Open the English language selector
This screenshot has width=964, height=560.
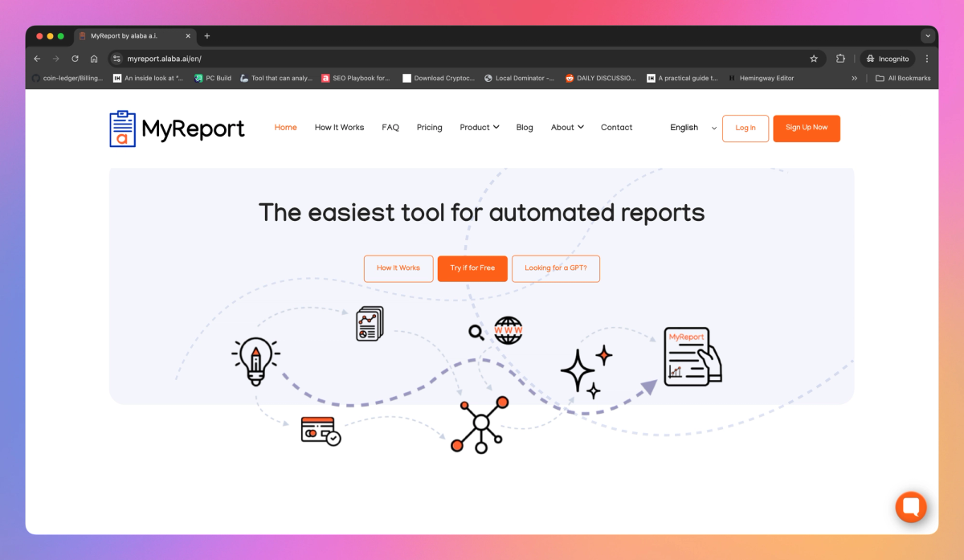coord(693,128)
